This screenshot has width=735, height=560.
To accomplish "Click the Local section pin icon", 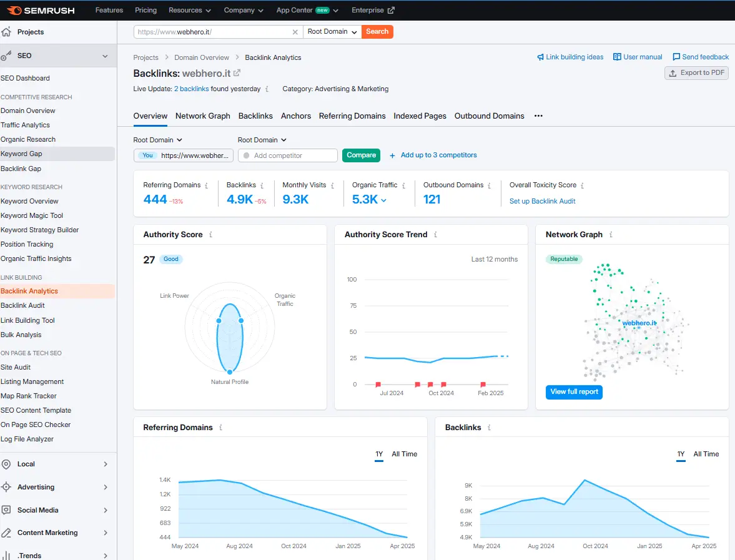I will [x=6, y=464].
